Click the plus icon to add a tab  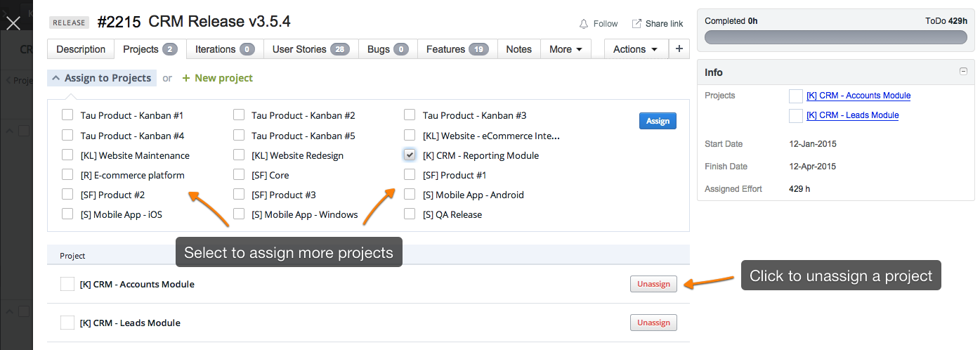[679, 49]
